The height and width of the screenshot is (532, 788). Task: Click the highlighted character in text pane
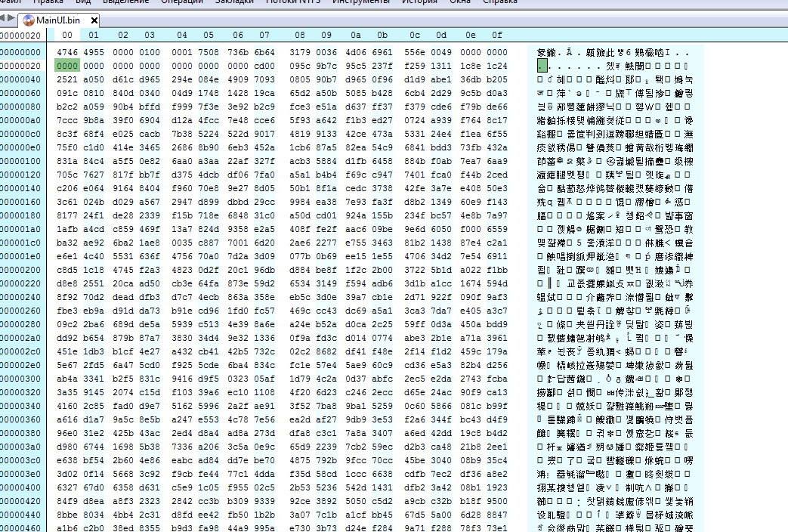pyautogui.click(x=542, y=66)
